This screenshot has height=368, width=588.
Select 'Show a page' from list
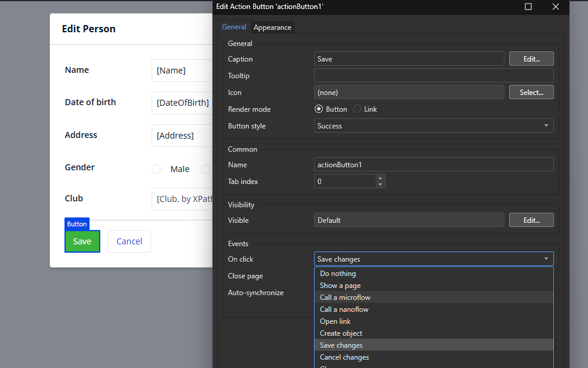click(x=340, y=286)
